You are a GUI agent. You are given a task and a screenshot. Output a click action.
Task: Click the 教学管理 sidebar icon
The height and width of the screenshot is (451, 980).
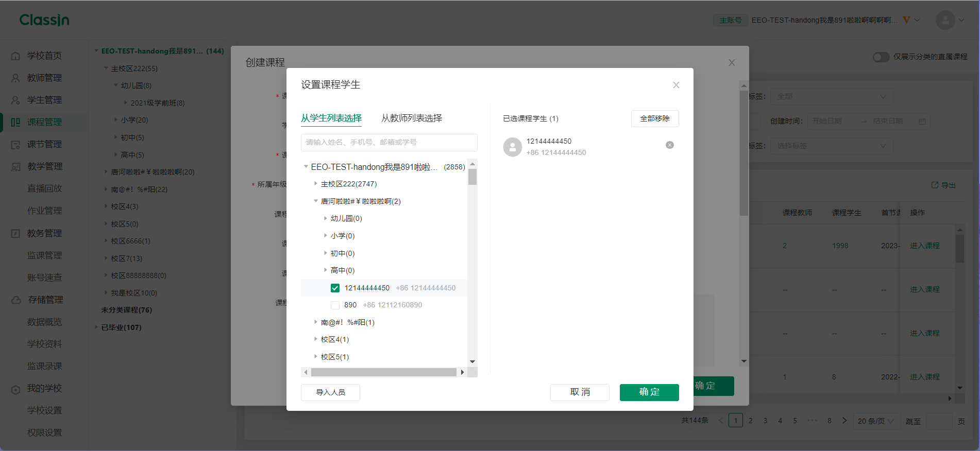tap(16, 166)
